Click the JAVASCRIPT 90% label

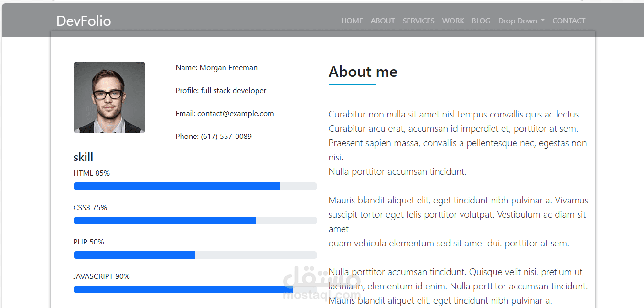102,276
